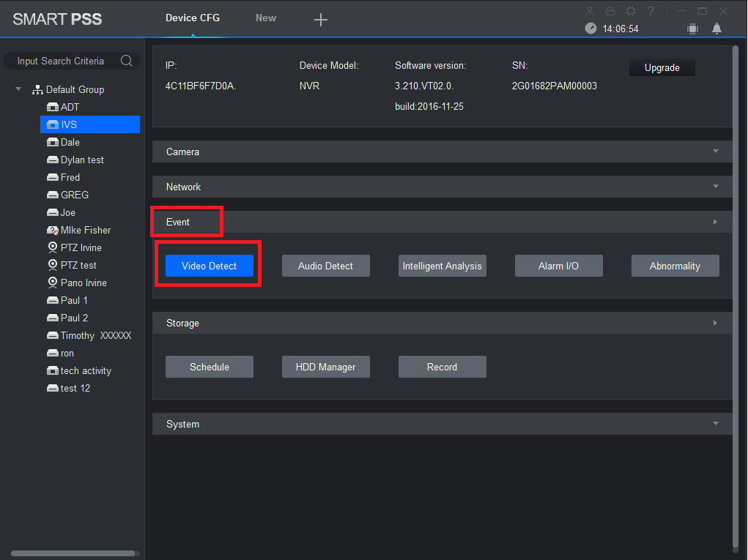Viewport: 748px width, 560px height.
Task: Click the device tree horizontal scrollbar
Action: [x=73, y=553]
